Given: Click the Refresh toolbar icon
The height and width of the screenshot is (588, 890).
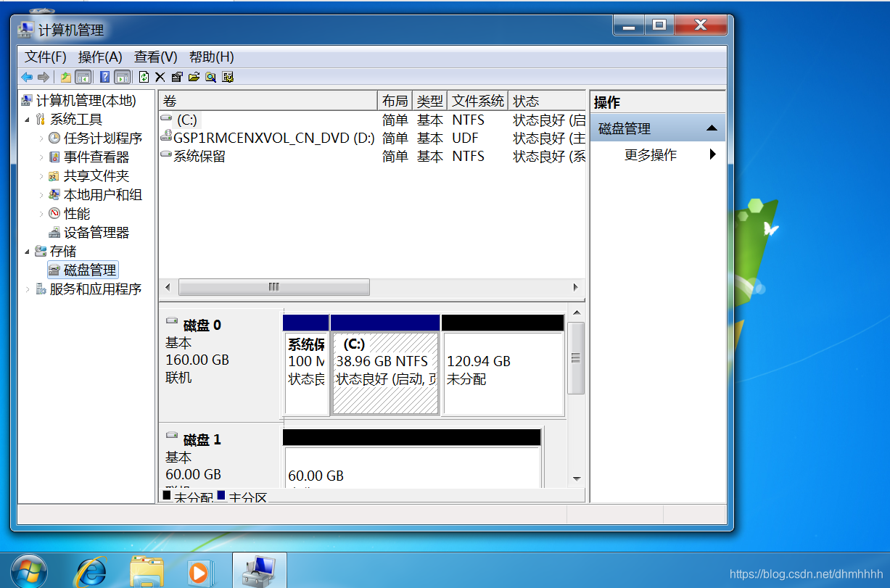Looking at the screenshot, I should pyautogui.click(x=144, y=77).
